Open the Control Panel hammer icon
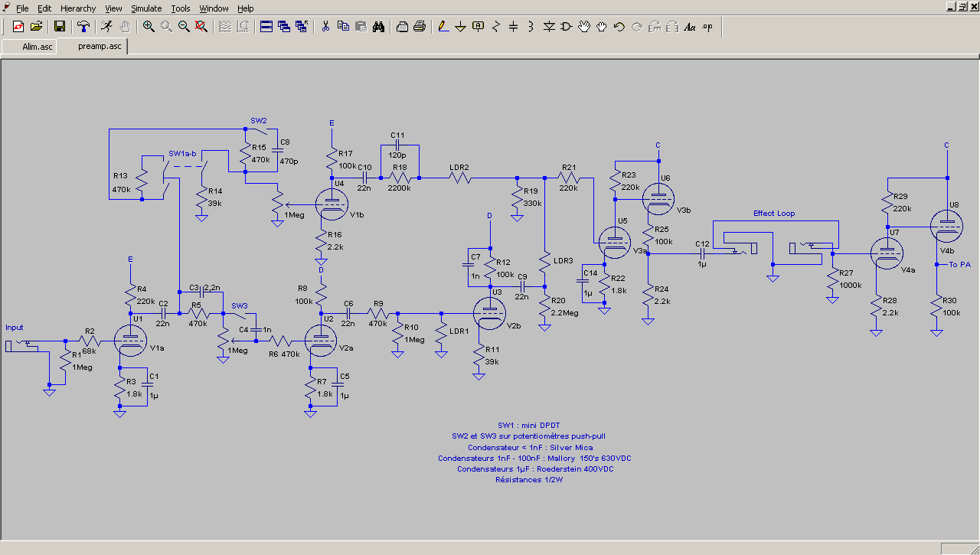 tap(83, 27)
